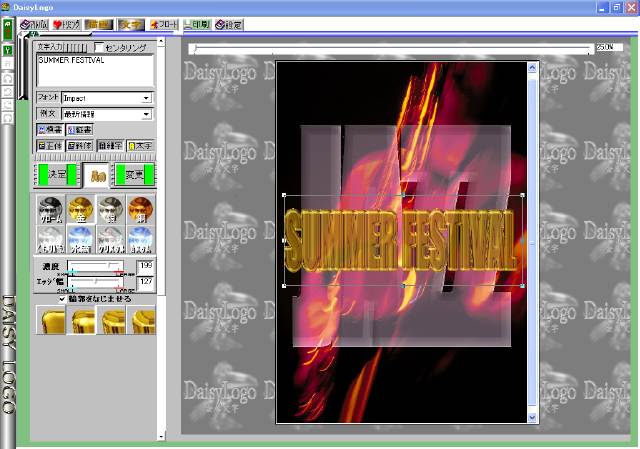Enable the センタリング centering checkbox
The height and width of the screenshot is (449, 640).
point(99,47)
